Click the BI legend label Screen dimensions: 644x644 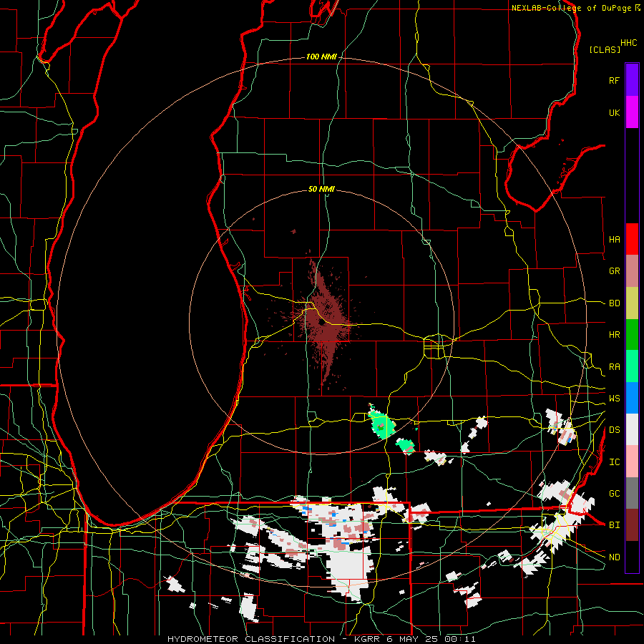point(614,525)
